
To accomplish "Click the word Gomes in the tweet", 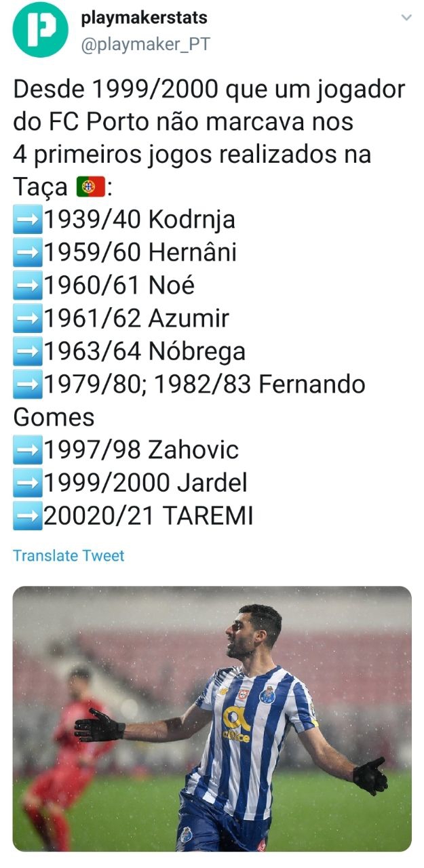I will click(54, 417).
